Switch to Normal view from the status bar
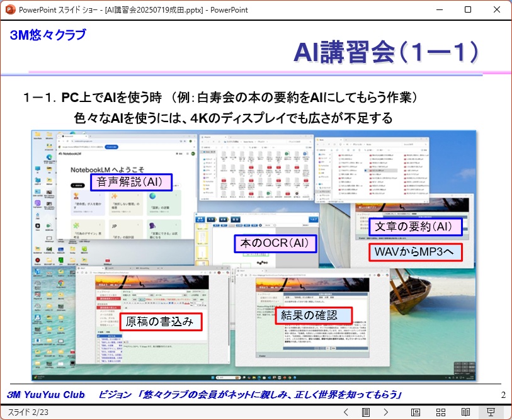This screenshot has height=420, width=512. 415,412
